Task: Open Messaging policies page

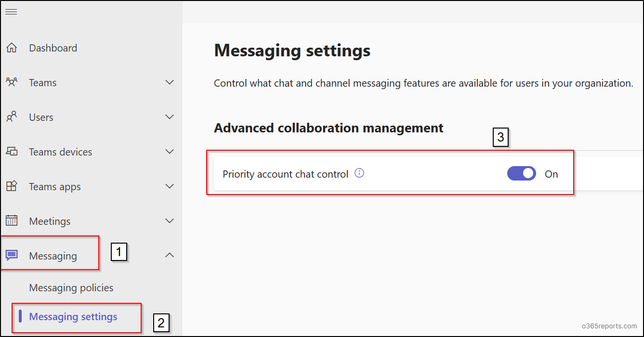Action: 71,288
